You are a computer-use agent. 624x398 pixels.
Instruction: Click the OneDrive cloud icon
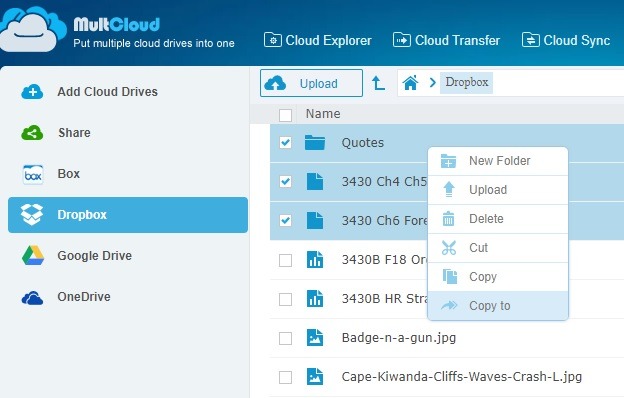click(32, 297)
